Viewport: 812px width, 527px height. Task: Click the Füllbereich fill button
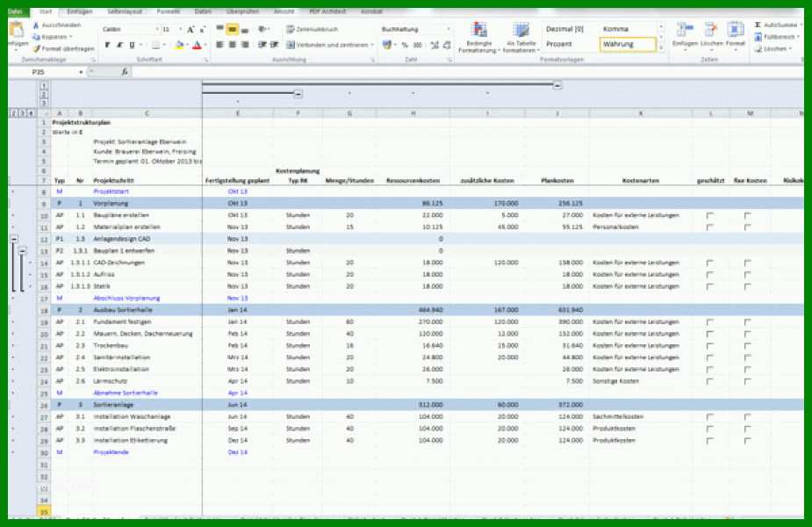coord(777,37)
